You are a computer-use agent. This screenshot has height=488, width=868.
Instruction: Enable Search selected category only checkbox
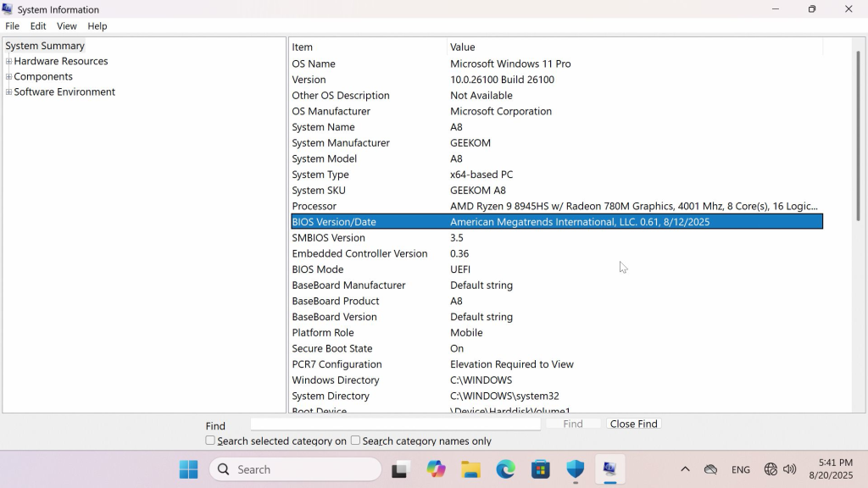[x=210, y=441]
